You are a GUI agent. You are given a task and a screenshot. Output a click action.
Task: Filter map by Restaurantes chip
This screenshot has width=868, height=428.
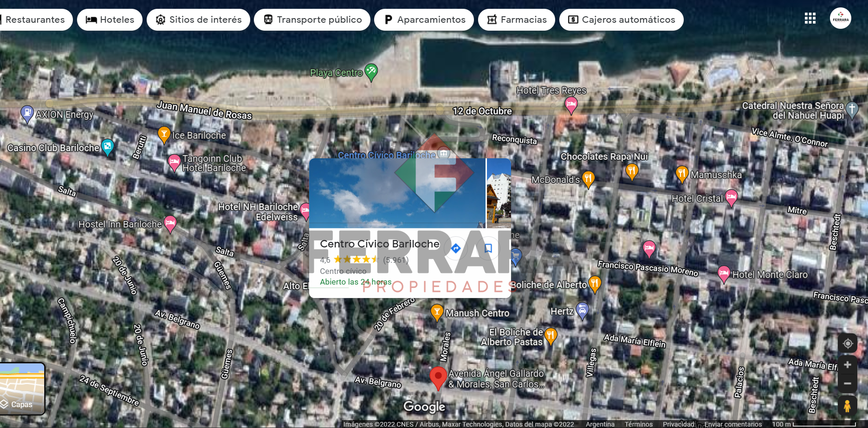point(35,19)
